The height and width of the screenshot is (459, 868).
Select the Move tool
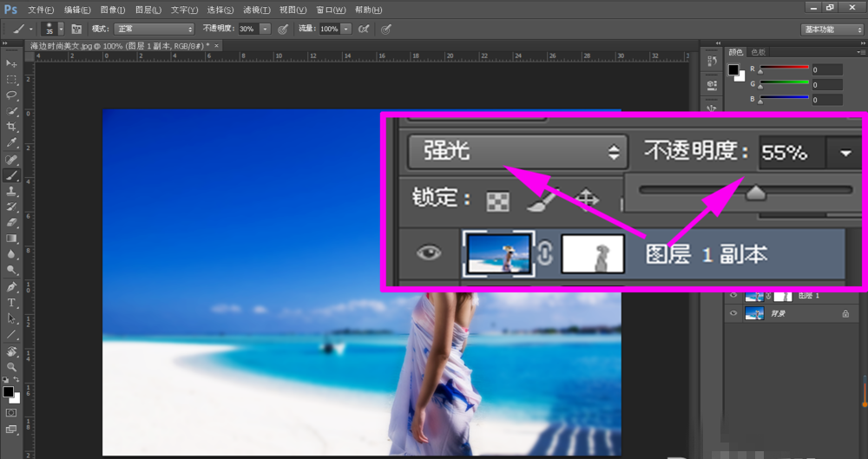point(12,64)
